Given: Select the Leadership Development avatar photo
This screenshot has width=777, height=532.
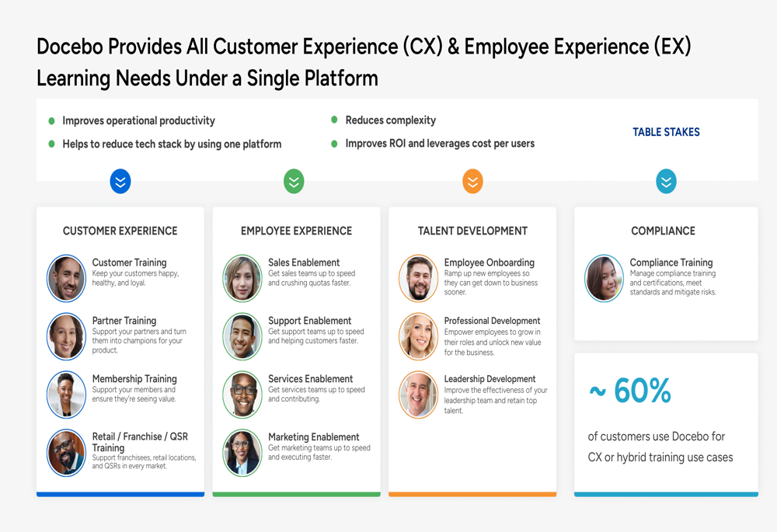Looking at the screenshot, I should (x=419, y=395).
